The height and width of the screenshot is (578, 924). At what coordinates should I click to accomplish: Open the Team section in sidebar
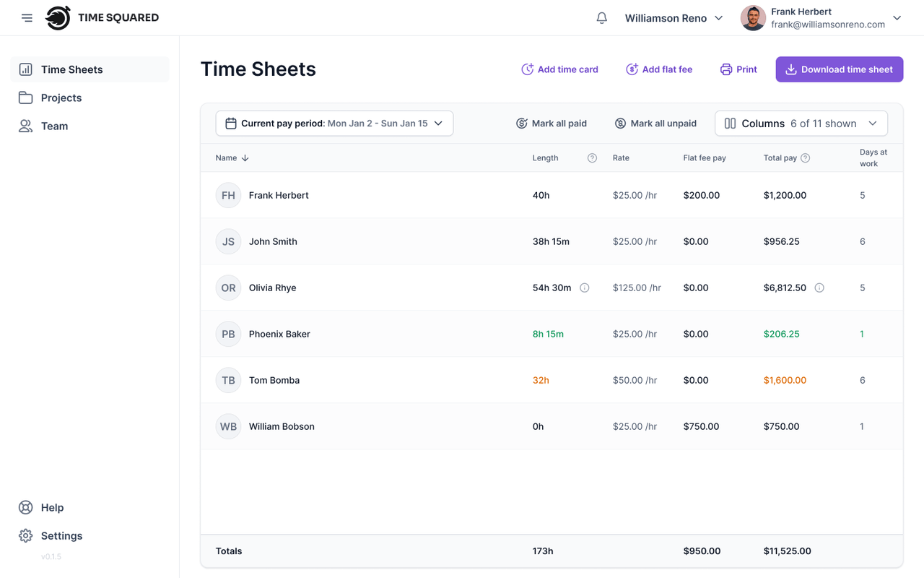point(54,126)
